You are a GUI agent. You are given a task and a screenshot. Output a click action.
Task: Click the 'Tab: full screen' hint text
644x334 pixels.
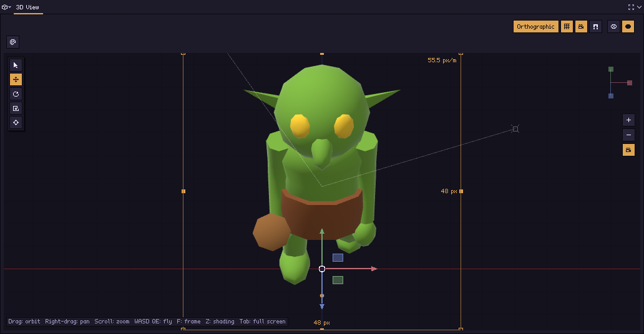click(x=263, y=322)
